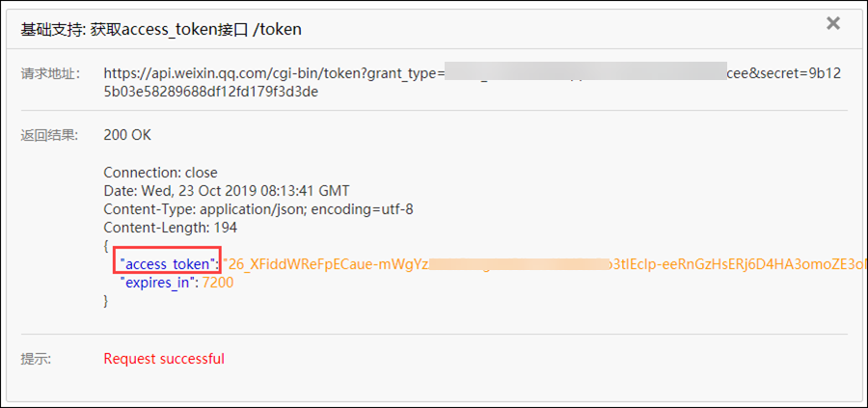Click the Date header line
This screenshot has height=408, width=868.
point(227,191)
